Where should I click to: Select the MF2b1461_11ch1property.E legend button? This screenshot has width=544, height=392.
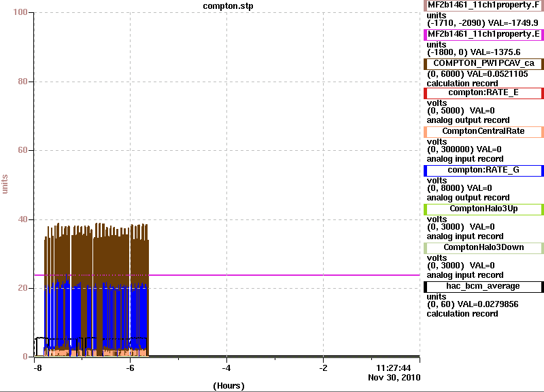tap(483, 35)
